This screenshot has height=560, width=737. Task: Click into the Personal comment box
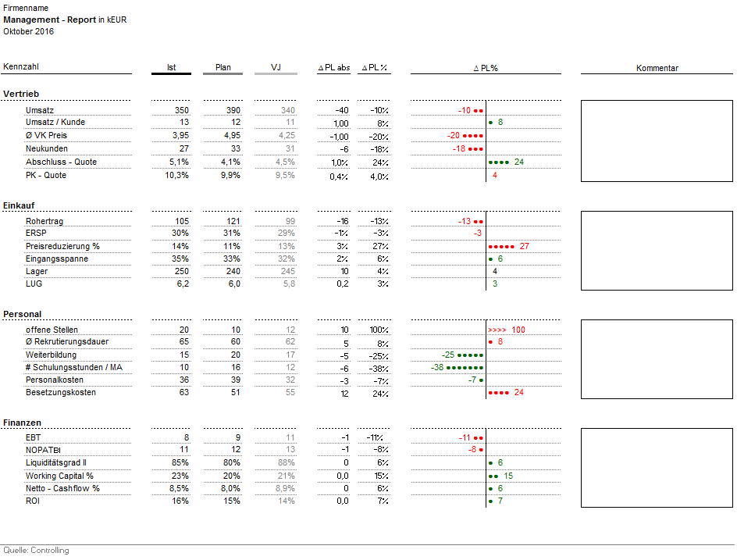657,359
